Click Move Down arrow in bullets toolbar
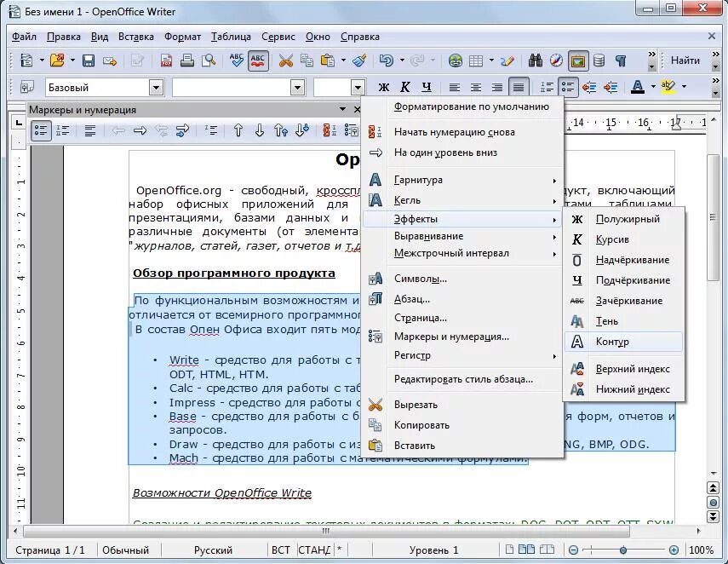728x564 pixels. tap(259, 130)
